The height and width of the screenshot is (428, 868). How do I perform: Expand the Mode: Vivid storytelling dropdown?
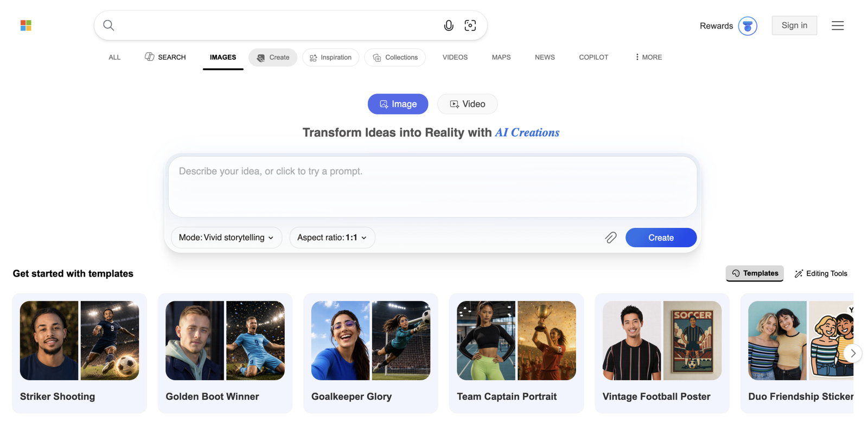click(x=226, y=238)
